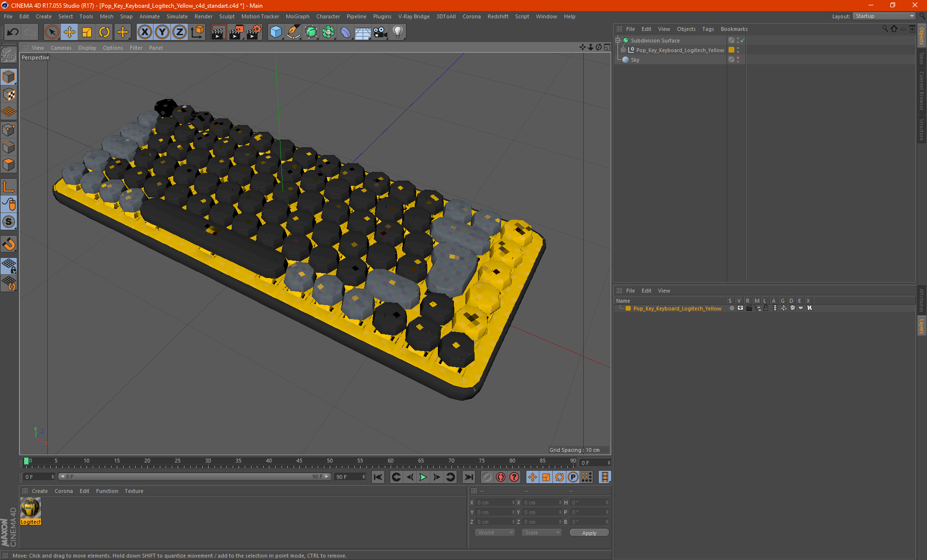Open the Magnet sculpt icon

[9, 244]
